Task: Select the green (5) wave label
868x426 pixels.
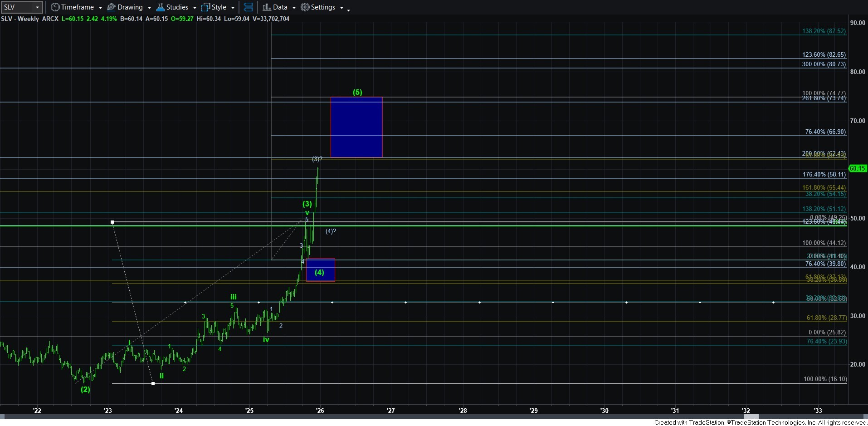Action: (357, 92)
